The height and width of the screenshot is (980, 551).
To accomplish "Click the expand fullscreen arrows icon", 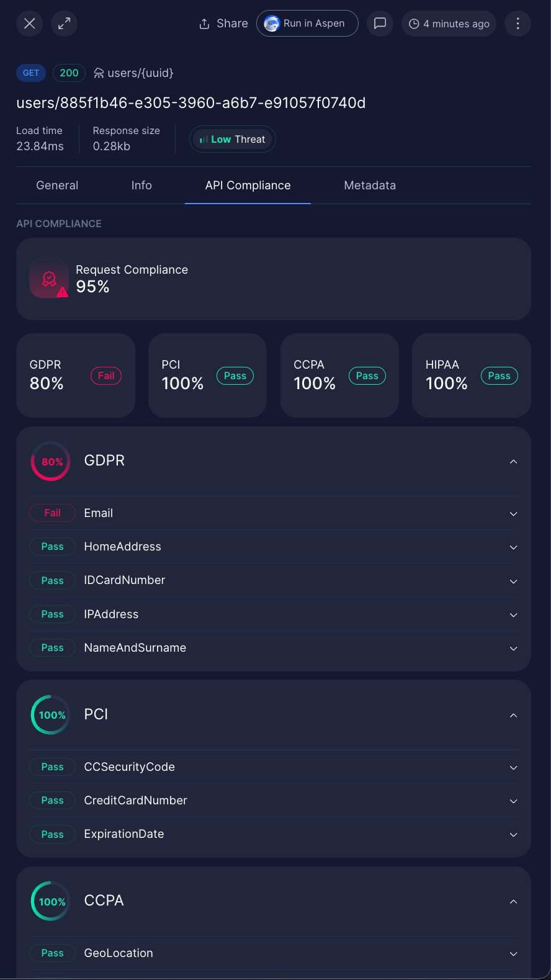I will click(x=64, y=23).
